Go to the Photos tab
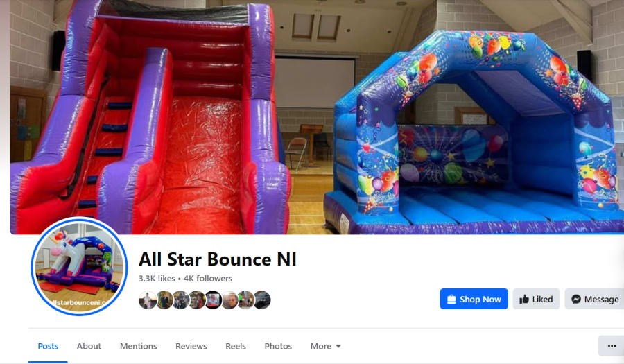624x364 pixels. [278, 346]
